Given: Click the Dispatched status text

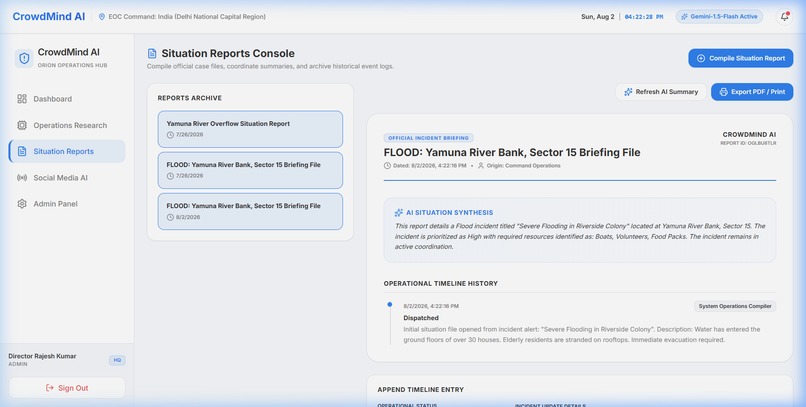Looking at the screenshot, I should [x=420, y=318].
